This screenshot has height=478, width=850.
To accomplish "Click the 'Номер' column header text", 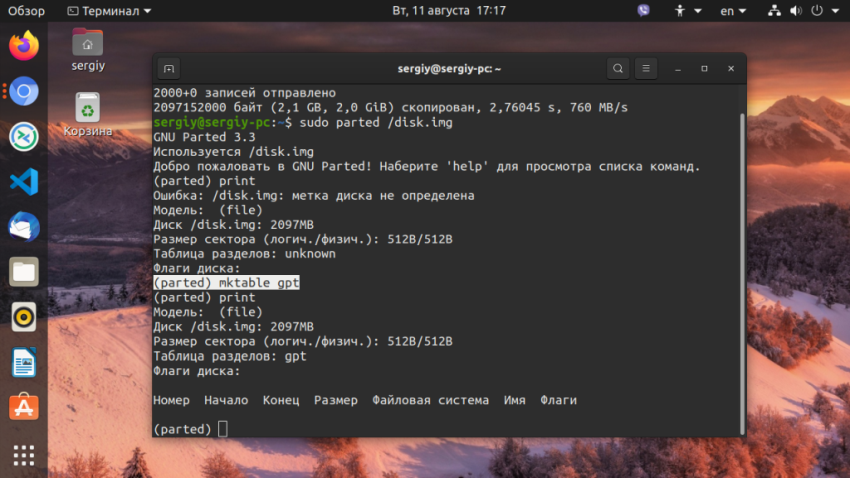I will click(171, 400).
